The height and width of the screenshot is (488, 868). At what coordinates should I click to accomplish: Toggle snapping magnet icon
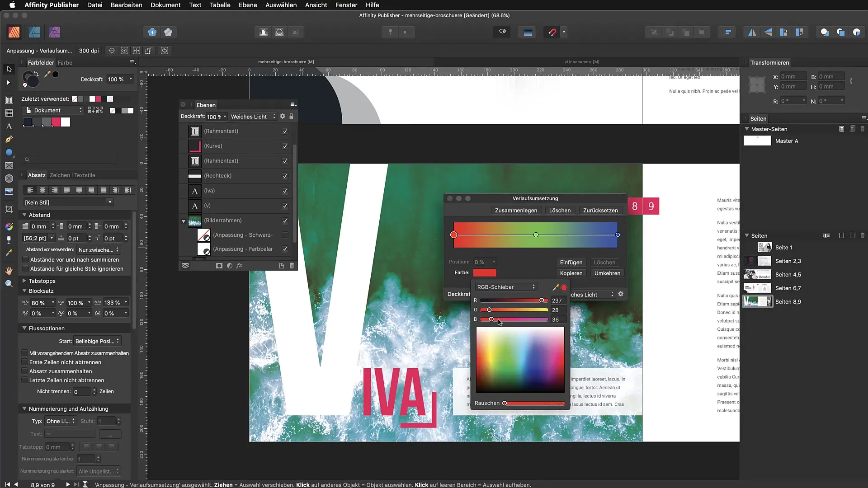click(552, 32)
